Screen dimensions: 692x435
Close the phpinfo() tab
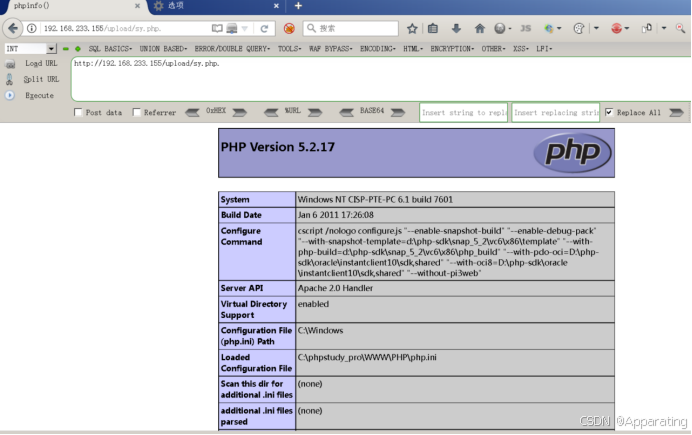point(137,6)
